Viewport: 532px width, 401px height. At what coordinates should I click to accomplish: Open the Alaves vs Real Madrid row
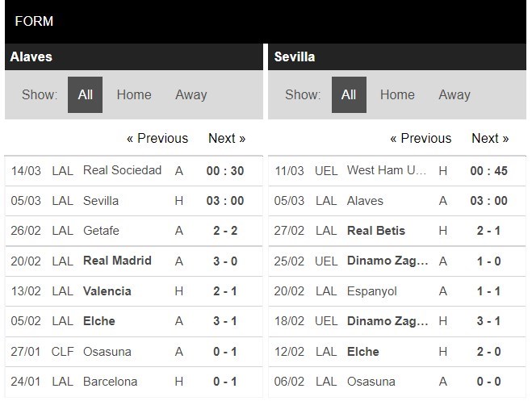click(x=134, y=261)
